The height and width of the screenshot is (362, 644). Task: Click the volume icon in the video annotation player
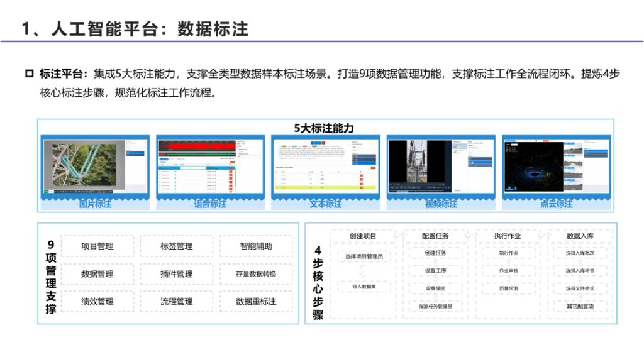(x=443, y=184)
